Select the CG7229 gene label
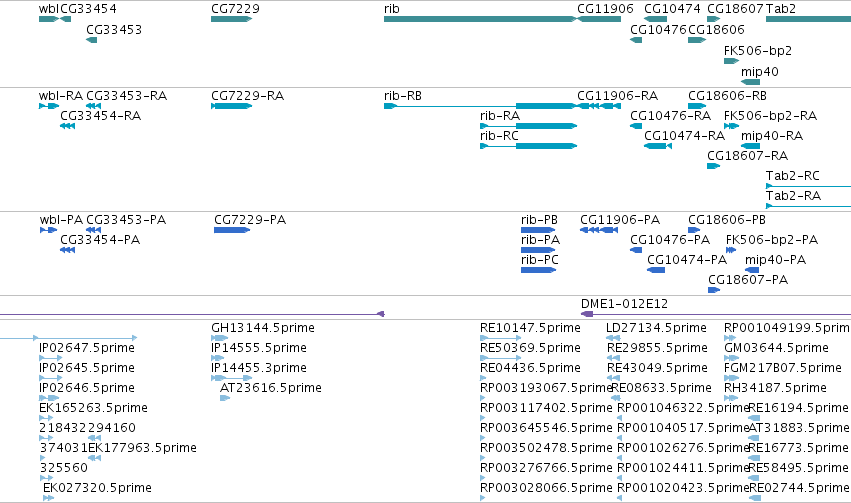851x503 pixels. click(236, 9)
